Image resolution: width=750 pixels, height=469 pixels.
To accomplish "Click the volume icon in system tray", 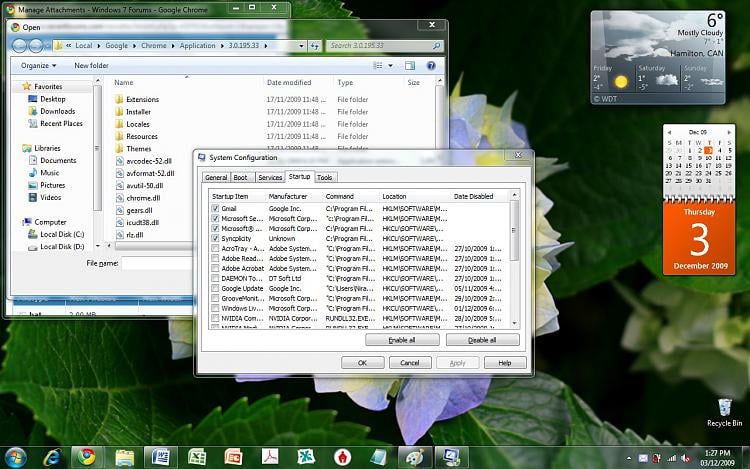I will (x=685, y=458).
